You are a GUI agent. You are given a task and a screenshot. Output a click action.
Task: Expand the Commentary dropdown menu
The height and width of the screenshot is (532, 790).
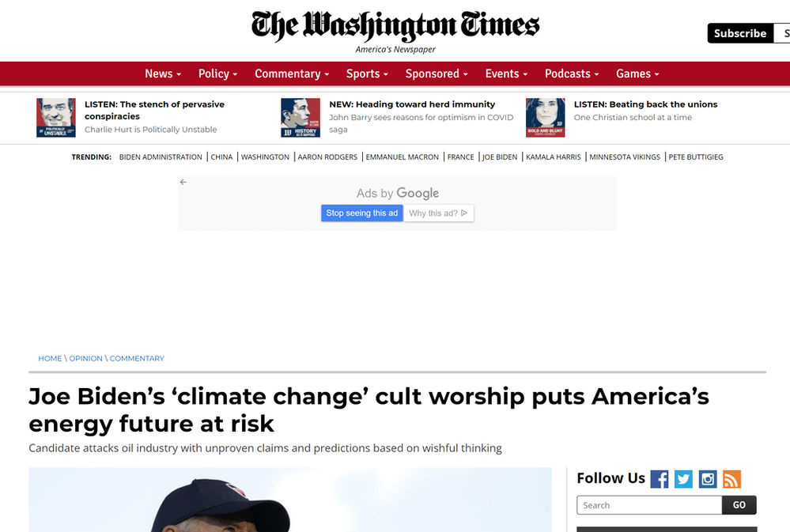292,74
